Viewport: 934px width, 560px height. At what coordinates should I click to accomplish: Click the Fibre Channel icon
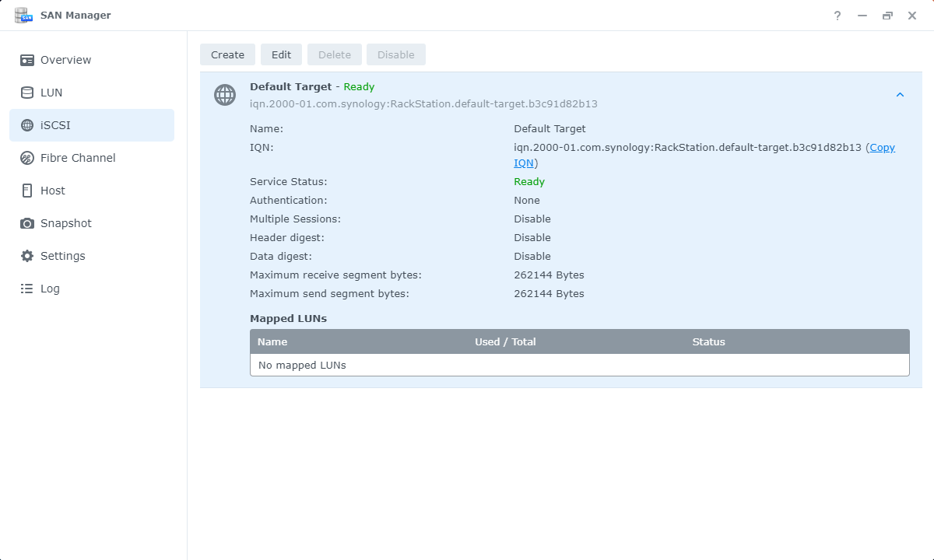coord(27,158)
